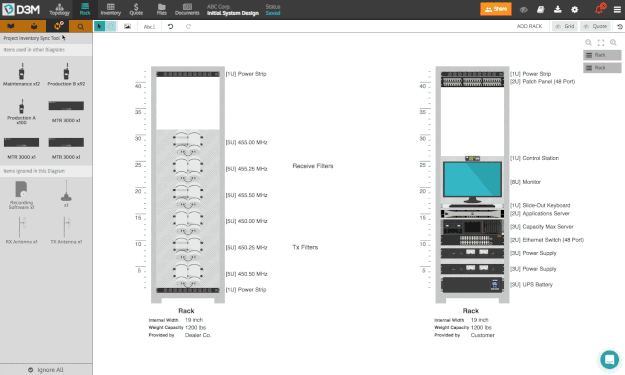Click the history reset icon at toolbar end
This screenshot has width=625, height=375.
click(x=620, y=27)
